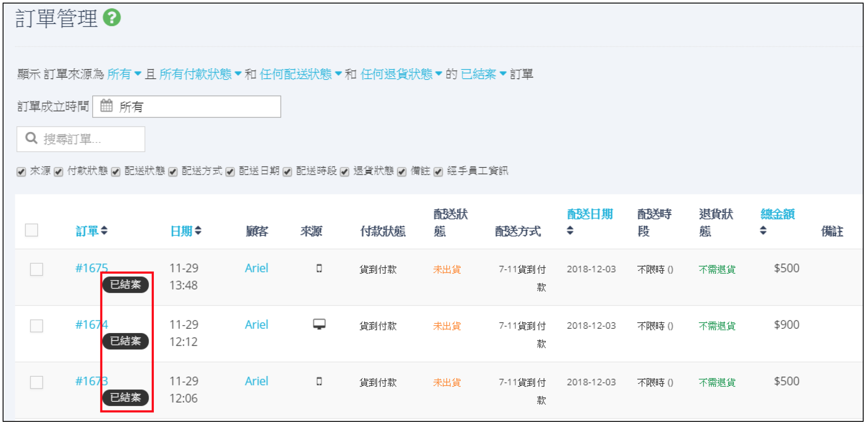The height and width of the screenshot is (424, 868).
Task: Click the mobile source icon for order #1675
Action: 319,268
